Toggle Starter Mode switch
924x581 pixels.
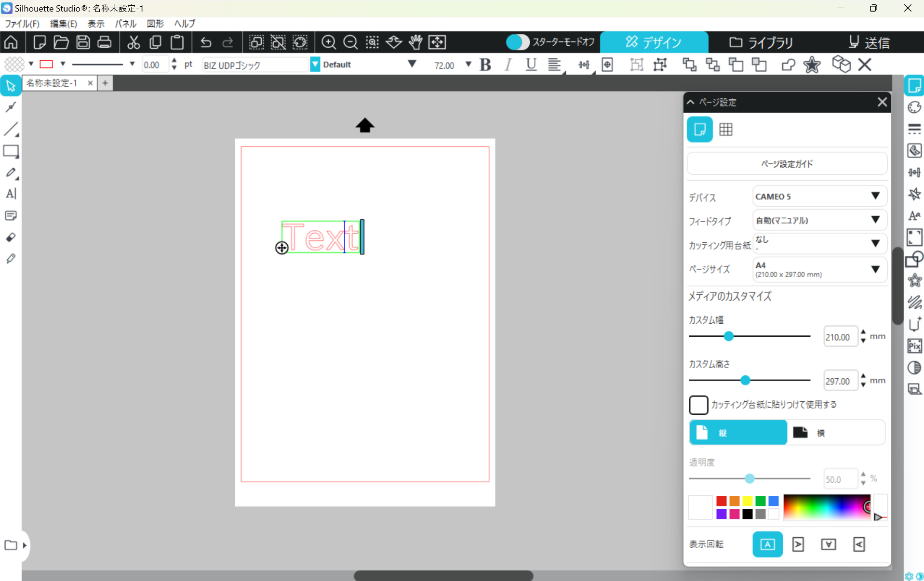click(x=518, y=42)
